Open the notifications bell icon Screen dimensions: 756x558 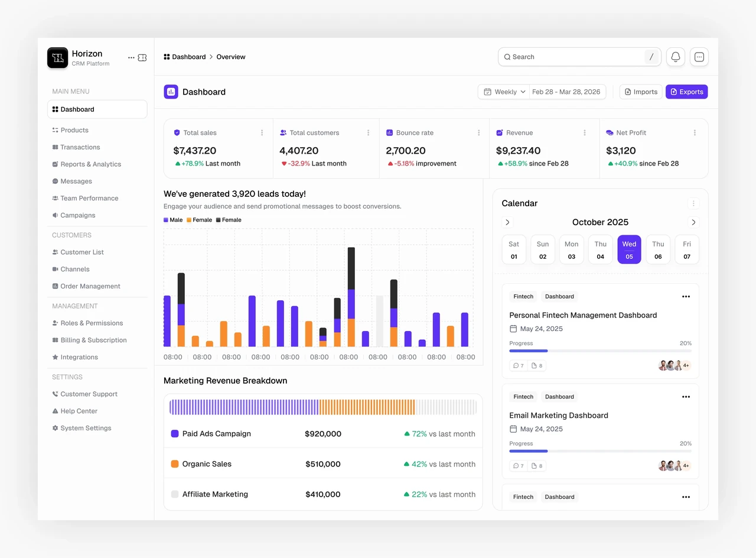click(676, 57)
